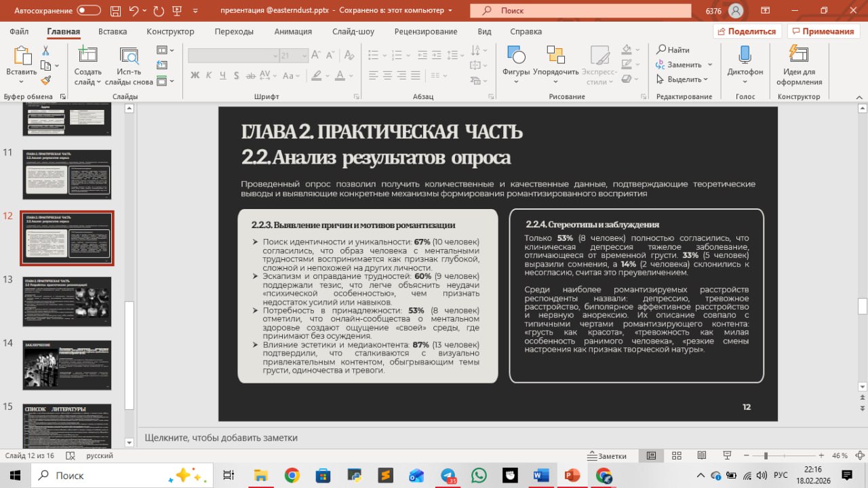This screenshot has width=868, height=488.
Task: Click the Cut scissors icon
Action: pos(45,51)
